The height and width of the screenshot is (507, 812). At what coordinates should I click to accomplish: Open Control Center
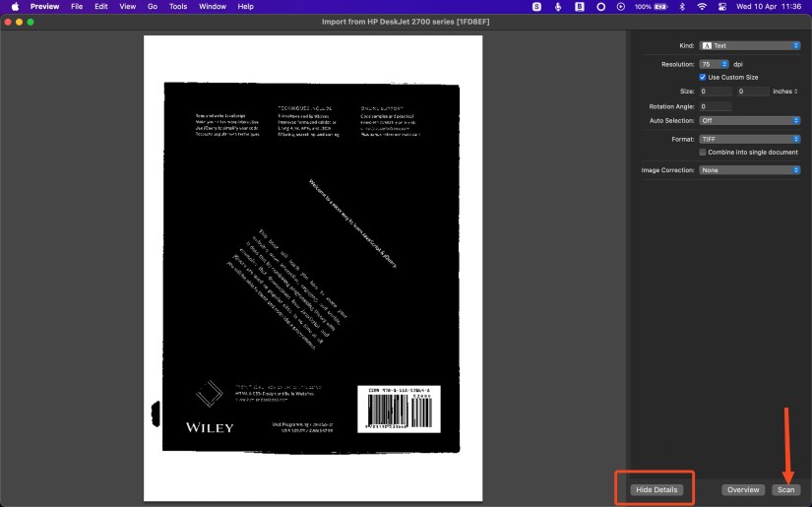pos(722,7)
